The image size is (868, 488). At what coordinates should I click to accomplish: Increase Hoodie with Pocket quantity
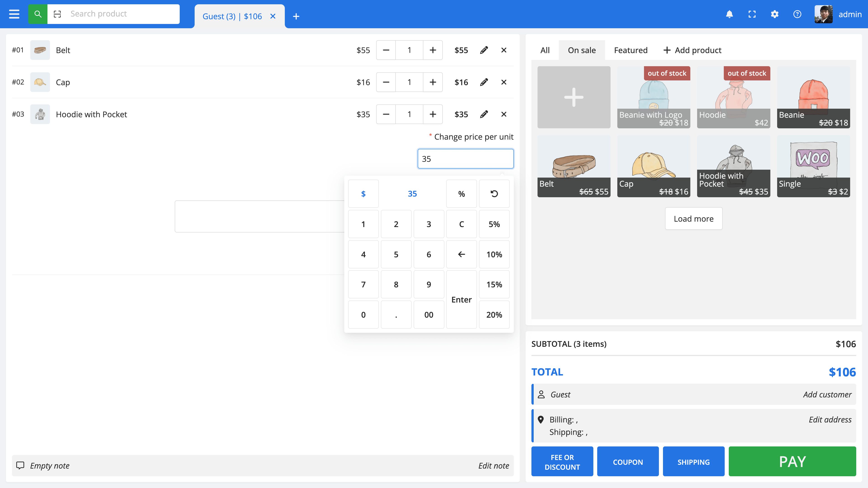pos(433,114)
